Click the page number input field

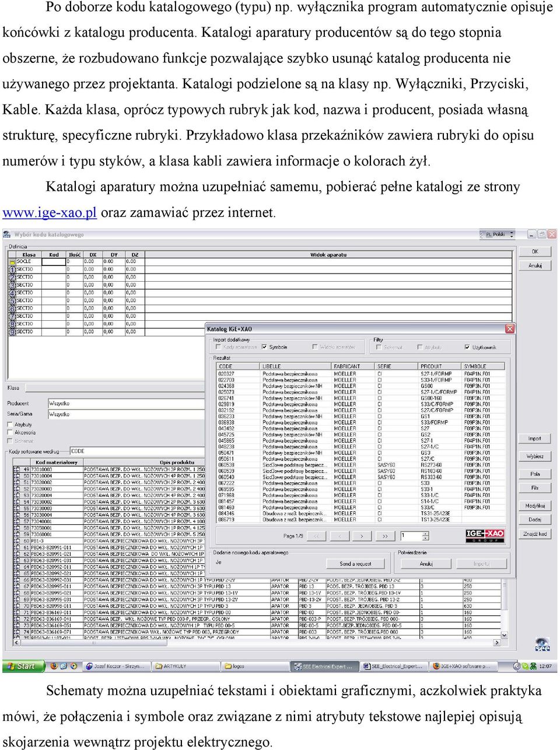pos(411,536)
